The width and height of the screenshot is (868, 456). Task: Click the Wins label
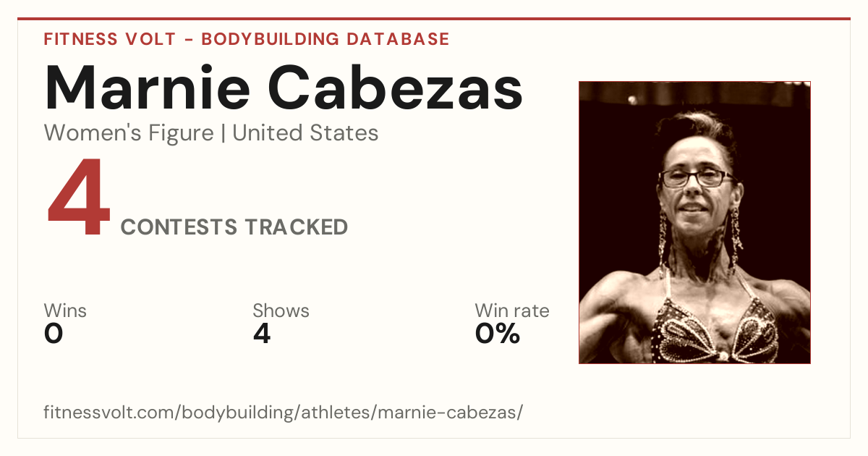[x=65, y=311]
